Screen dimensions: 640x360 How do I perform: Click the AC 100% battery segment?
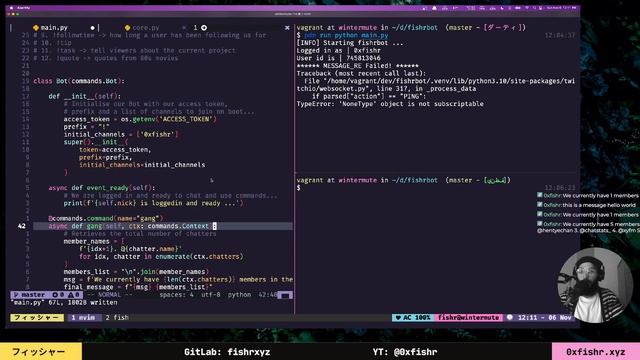click(413, 318)
